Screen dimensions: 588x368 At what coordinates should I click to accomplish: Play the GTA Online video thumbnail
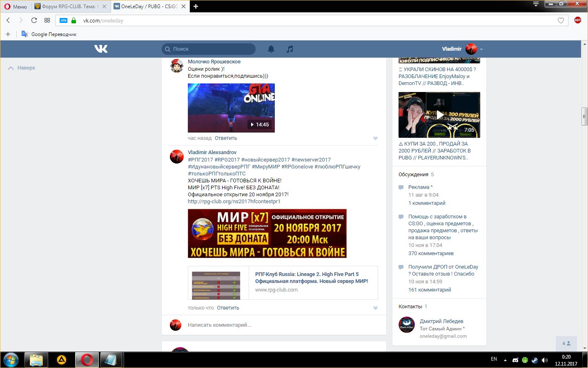(231, 108)
